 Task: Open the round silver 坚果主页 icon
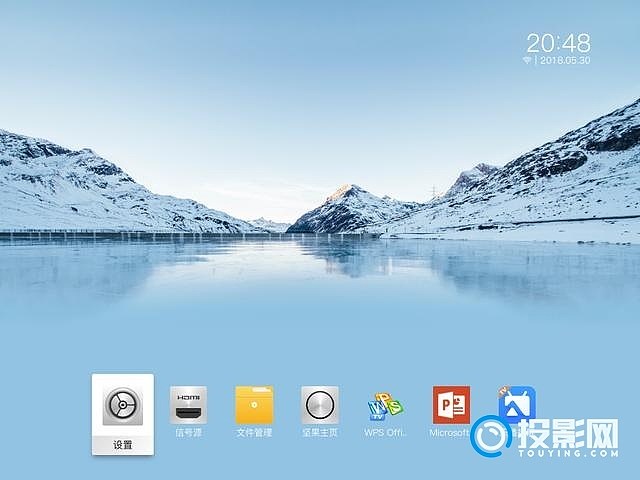(x=320, y=405)
